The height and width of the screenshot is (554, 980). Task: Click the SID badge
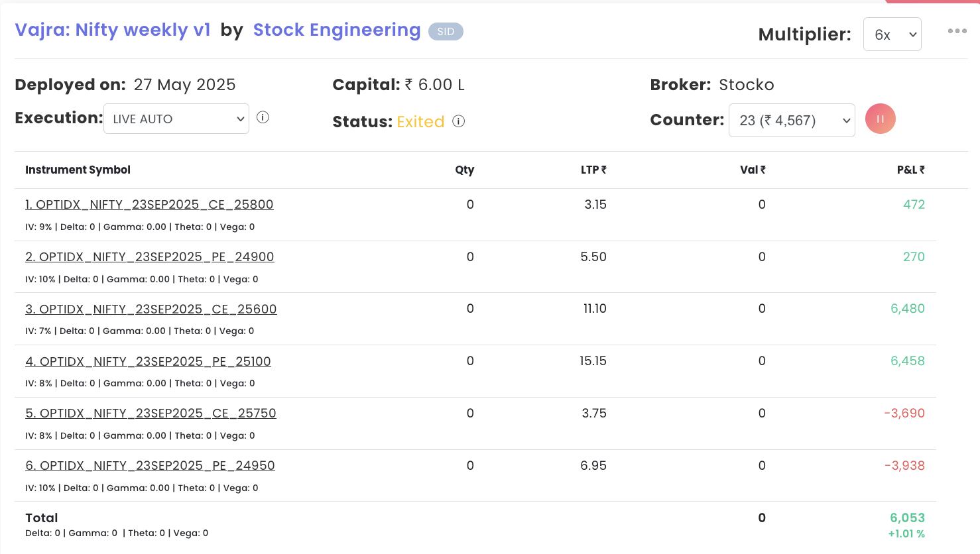[x=446, y=32]
